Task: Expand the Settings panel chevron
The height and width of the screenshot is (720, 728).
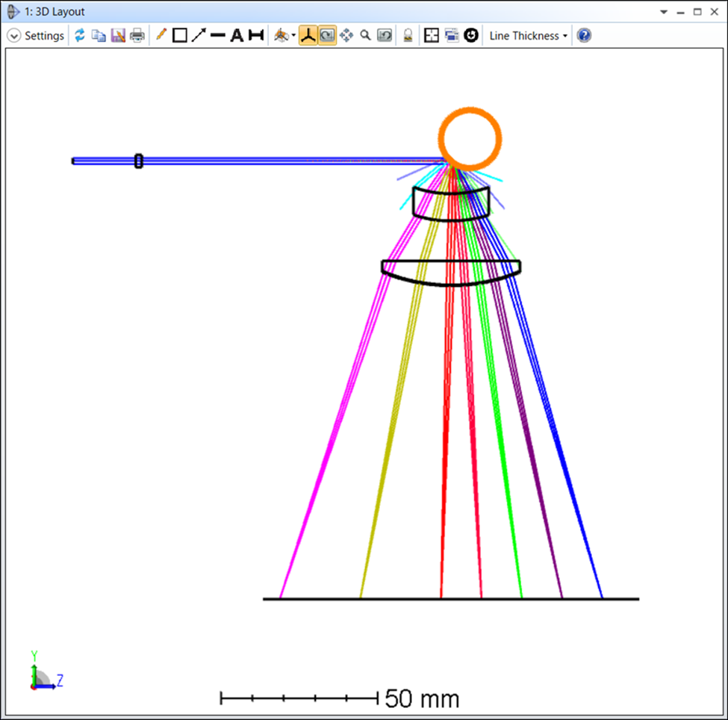Action: coord(14,36)
